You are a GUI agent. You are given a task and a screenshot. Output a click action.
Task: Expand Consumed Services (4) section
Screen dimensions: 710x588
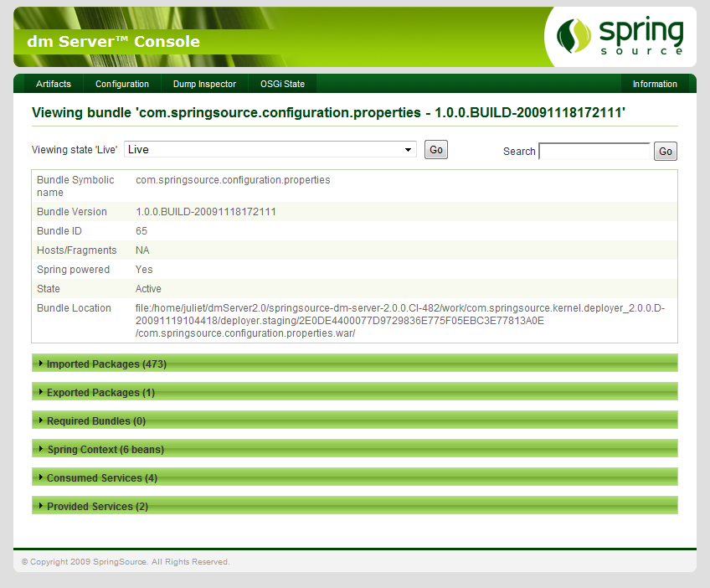point(354,477)
